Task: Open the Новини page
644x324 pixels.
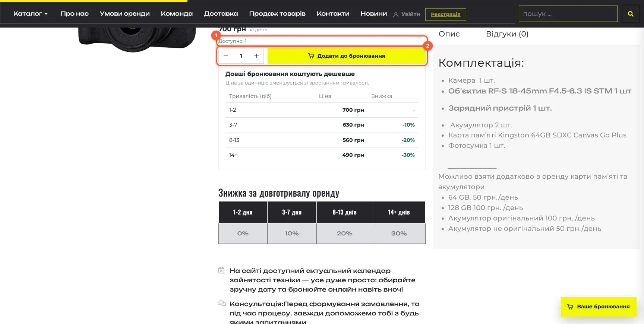Action: click(374, 14)
